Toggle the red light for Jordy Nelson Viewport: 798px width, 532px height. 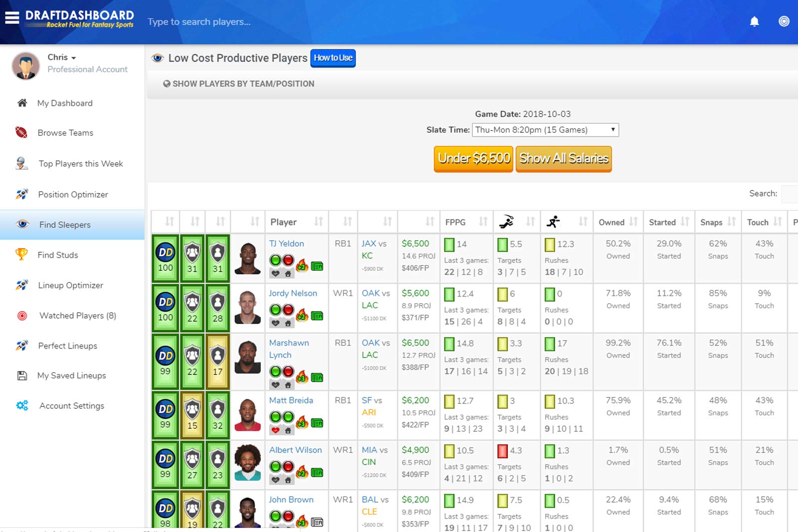click(x=288, y=310)
